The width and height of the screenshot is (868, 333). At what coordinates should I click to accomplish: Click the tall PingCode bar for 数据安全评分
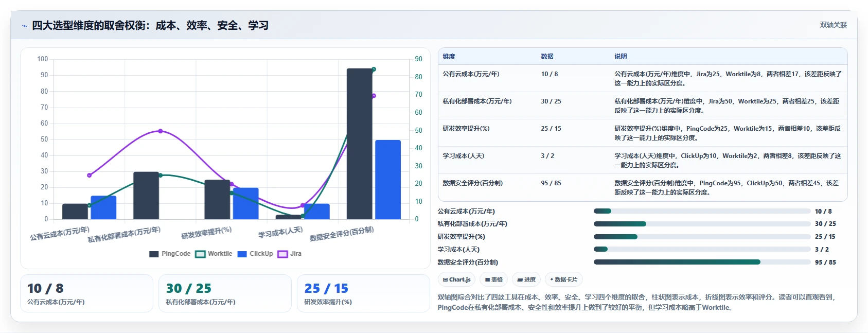[x=360, y=144]
